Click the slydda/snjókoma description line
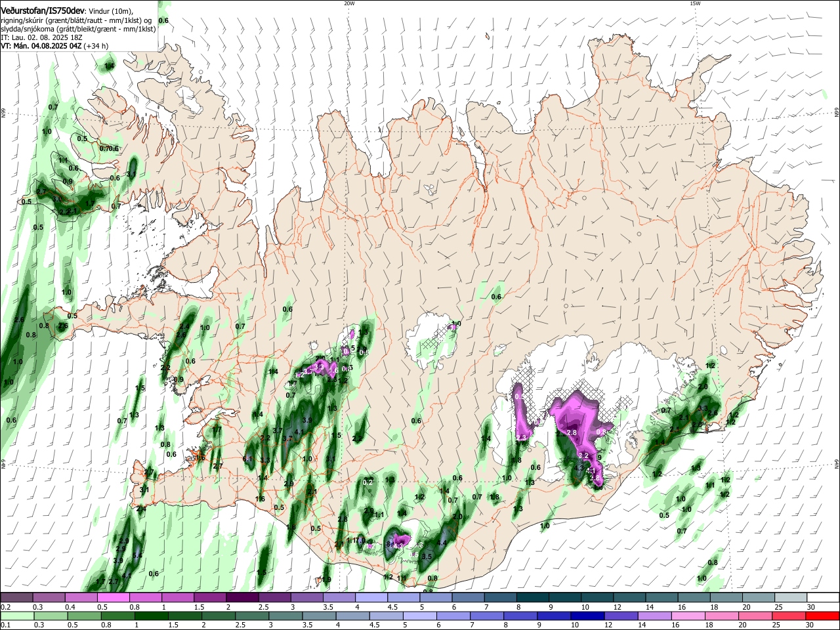This screenshot has width=840, height=630. click(78, 29)
